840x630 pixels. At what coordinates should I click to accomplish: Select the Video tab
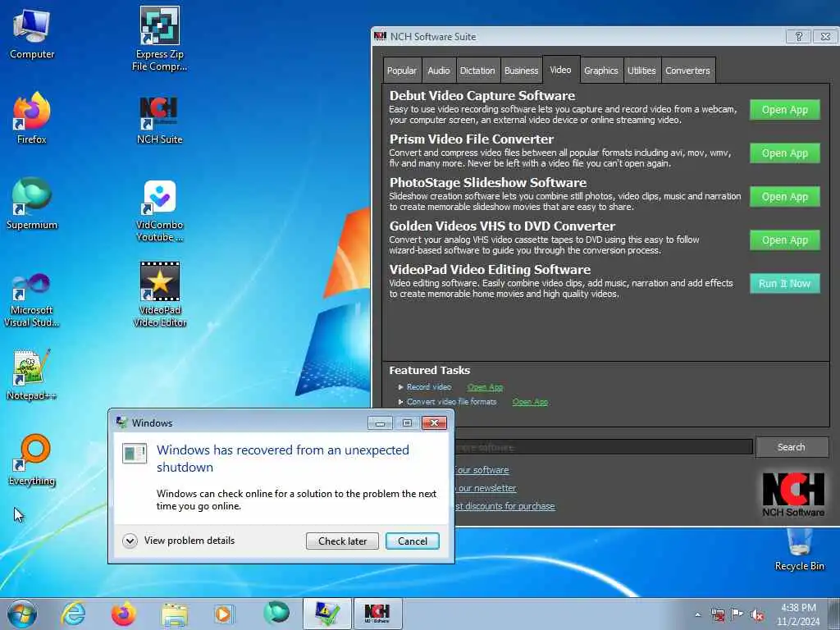click(560, 70)
